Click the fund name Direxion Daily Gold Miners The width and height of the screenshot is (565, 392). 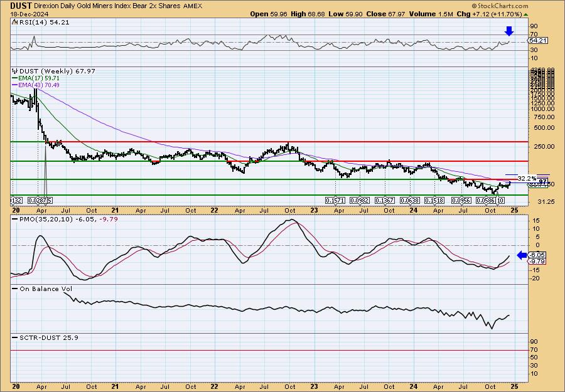74,6
